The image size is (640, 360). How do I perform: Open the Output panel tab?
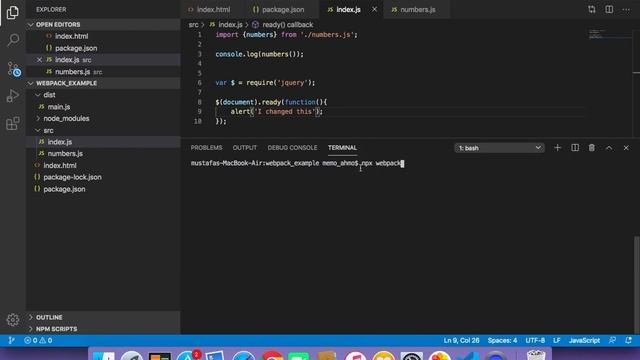tap(244, 148)
